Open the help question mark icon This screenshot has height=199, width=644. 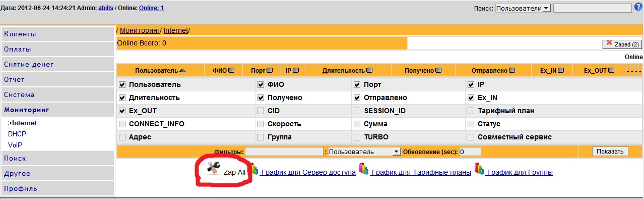pyautogui.click(x=639, y=8)
